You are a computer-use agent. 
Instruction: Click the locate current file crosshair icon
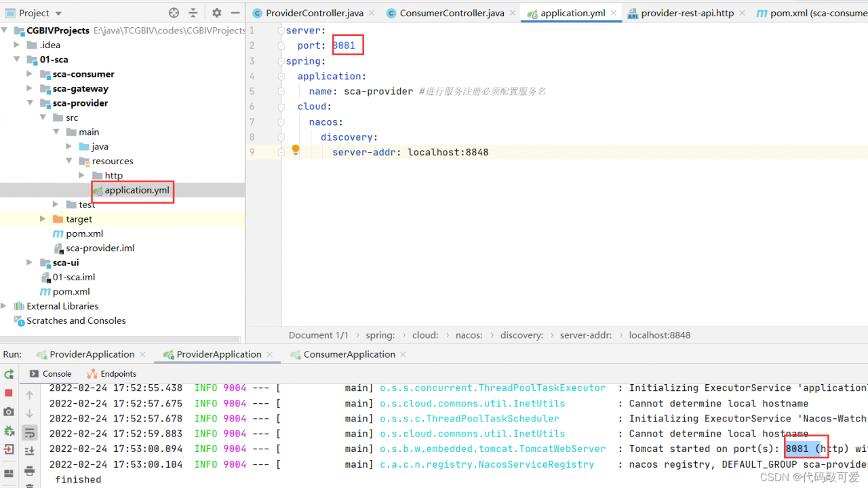click(x=174, y=13)
